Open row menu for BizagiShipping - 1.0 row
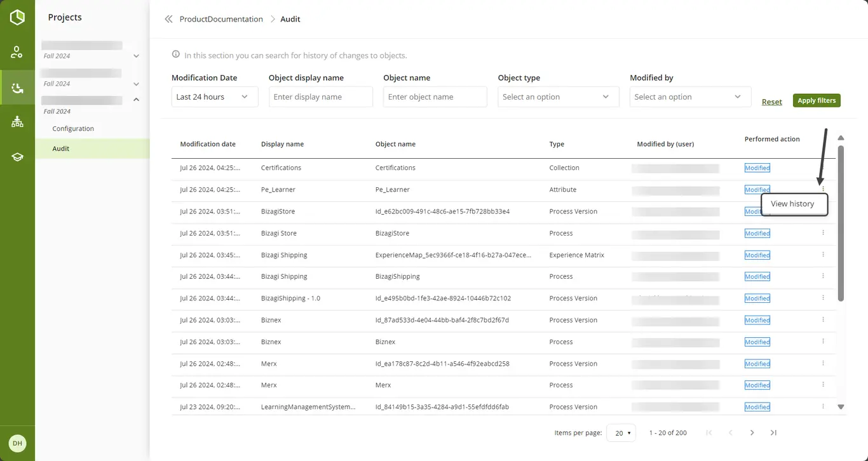 [x=823, y=298]
